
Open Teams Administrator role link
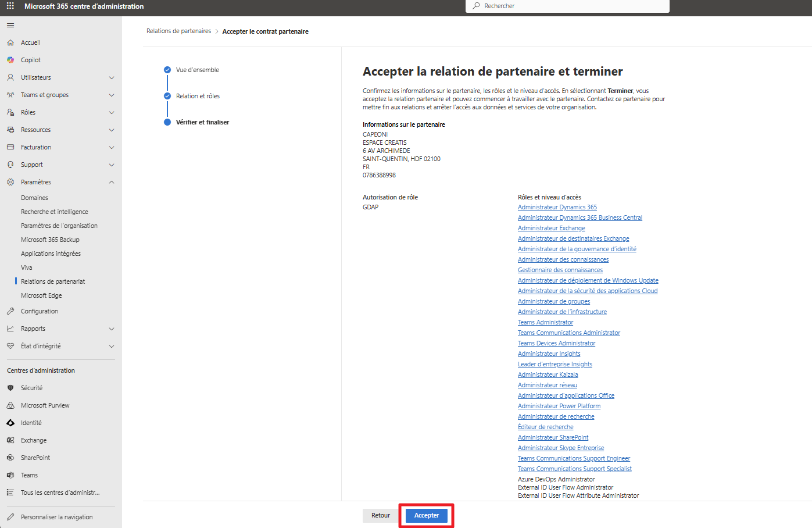pyautogui.click(x=545, y=322)
